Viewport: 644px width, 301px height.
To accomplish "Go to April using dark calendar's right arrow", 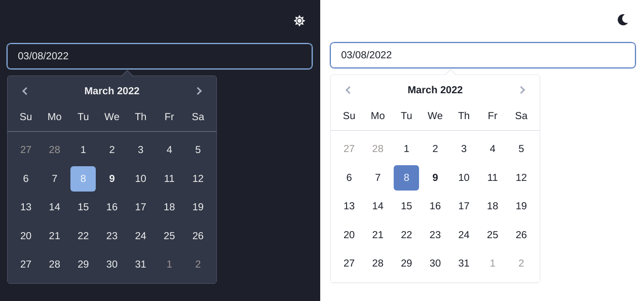I will (x=199, y=91).
